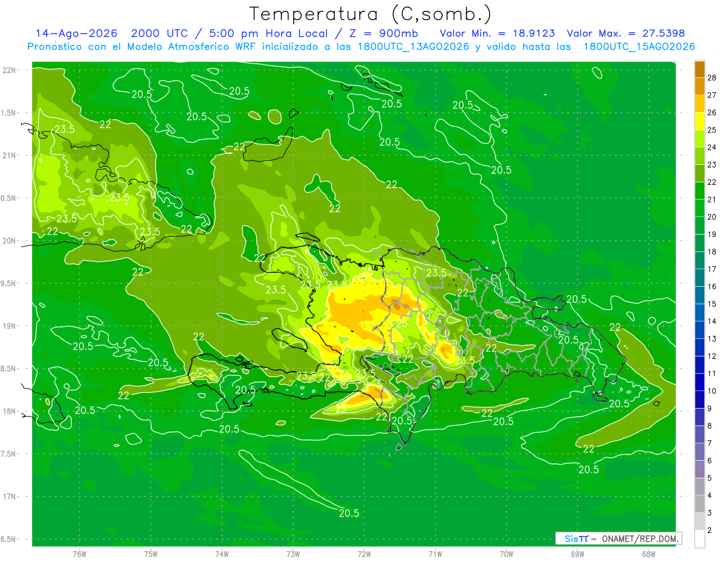Pick the yellow swatch between legend 25 and 26
The height and width of the screenshot is (562, 728).
coord(699,121)
